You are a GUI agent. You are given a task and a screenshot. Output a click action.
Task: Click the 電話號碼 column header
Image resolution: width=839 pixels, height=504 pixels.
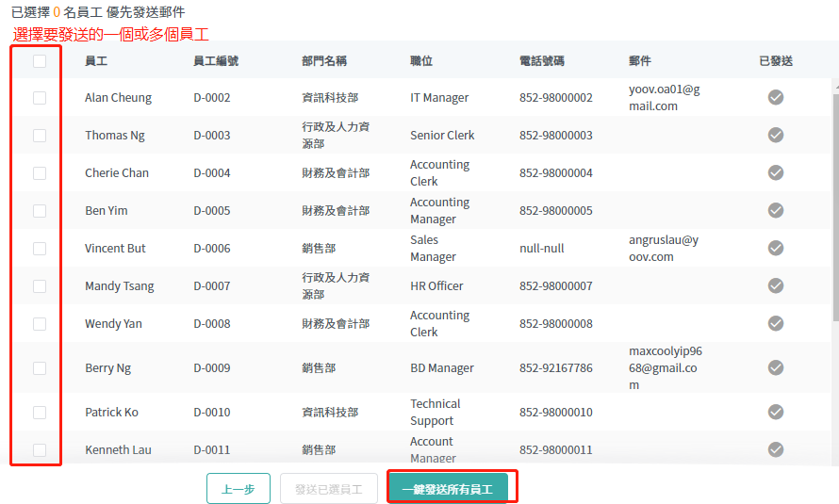pyautogui.click(x=541, y=61)
